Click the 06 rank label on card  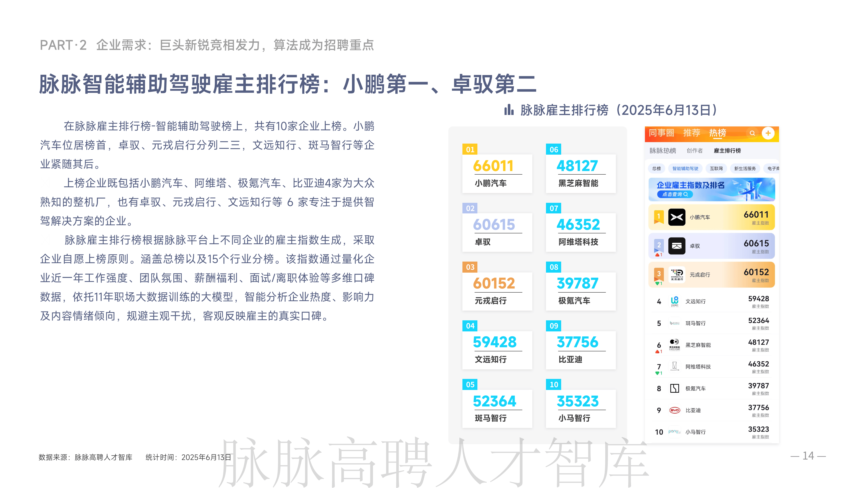click(554, 149)
